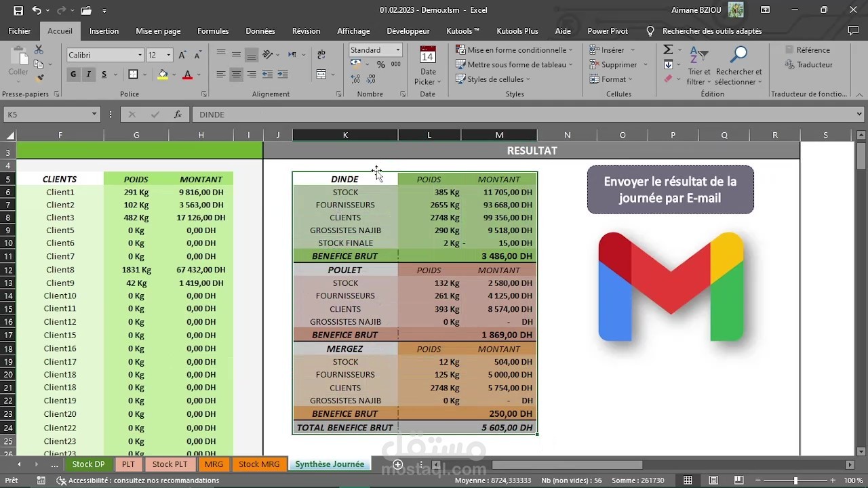Select the Stock MRG sheet tab
The image size is (868, 488).
point(259,464)
